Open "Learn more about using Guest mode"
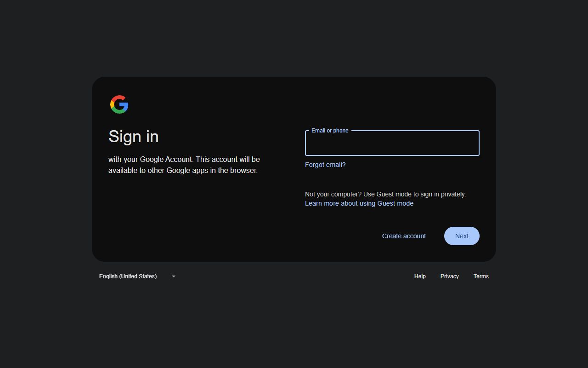The height and width of the screenshot is (368, 588). tap(359, 203)
